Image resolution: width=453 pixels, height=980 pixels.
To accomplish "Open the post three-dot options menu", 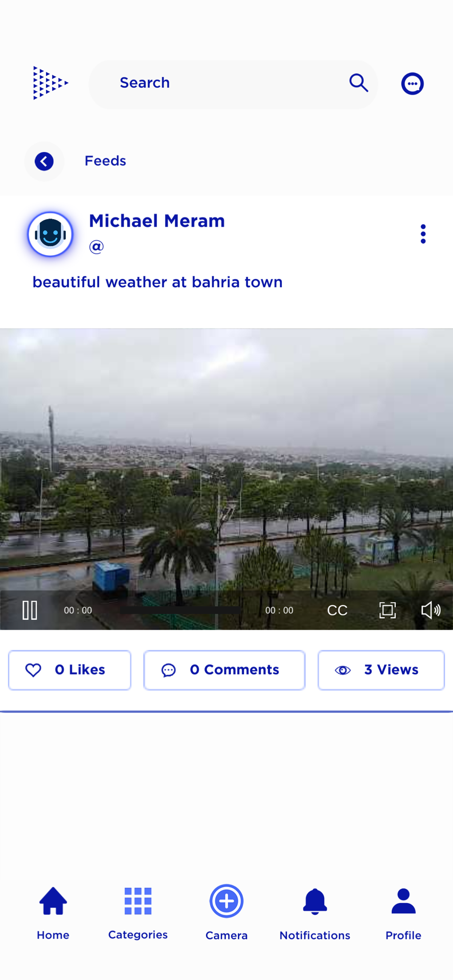I will tap(423, 234).
